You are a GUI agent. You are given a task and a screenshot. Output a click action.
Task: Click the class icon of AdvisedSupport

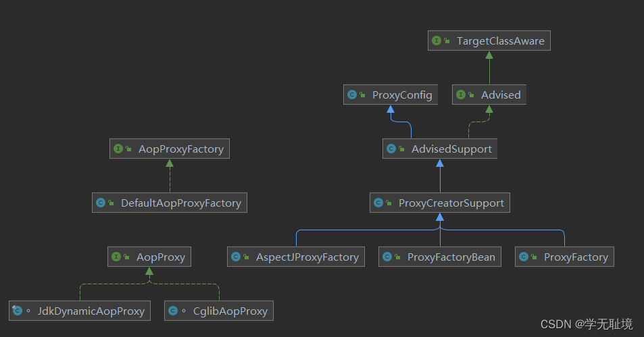(x=391, y=149)
